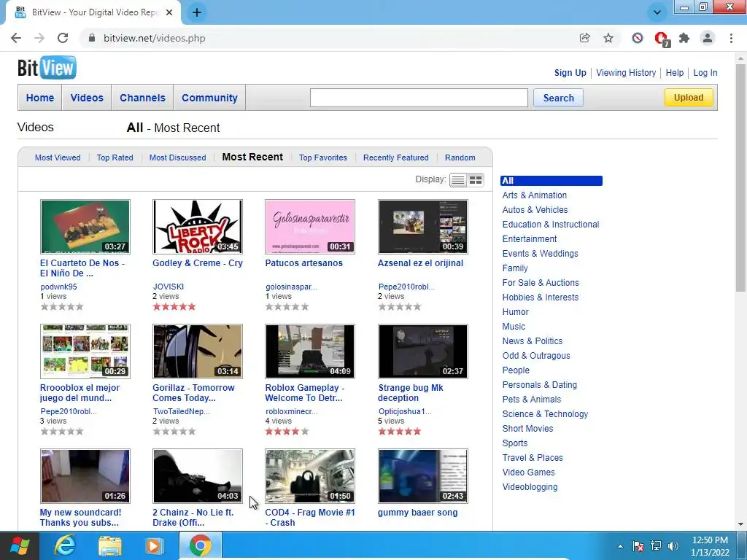The height and width of the screenshot is (560, 747).
Task: Click the Action Center flag tray icon
Action: coord(638,546)
